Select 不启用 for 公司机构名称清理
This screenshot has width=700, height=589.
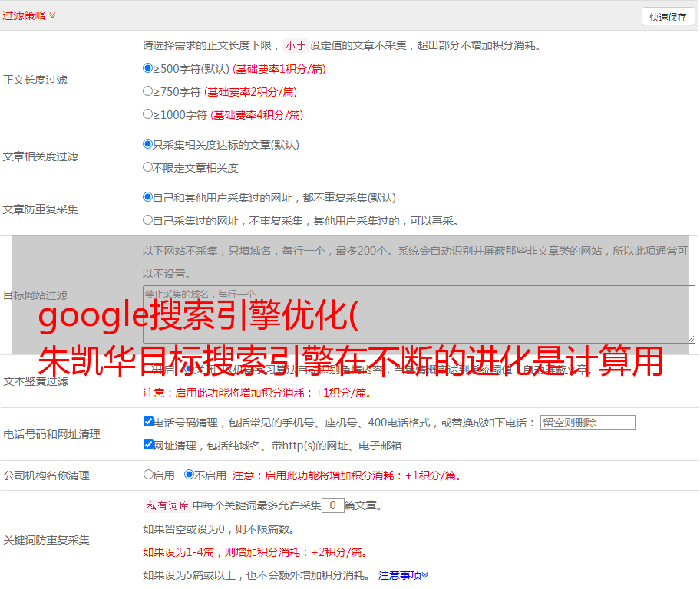point(190,475)
